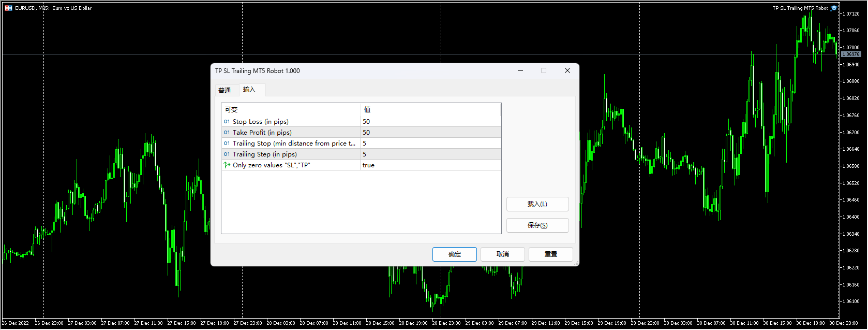The image size is (868, 330).
Task: Select the Trailing Stop value cell
Action: coord(430,144)
